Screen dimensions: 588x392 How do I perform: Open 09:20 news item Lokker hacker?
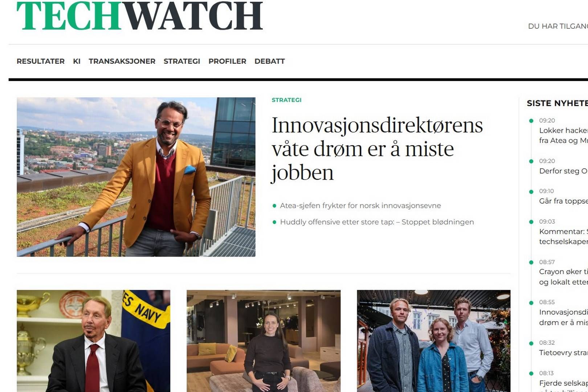click(x=563, y=135)
